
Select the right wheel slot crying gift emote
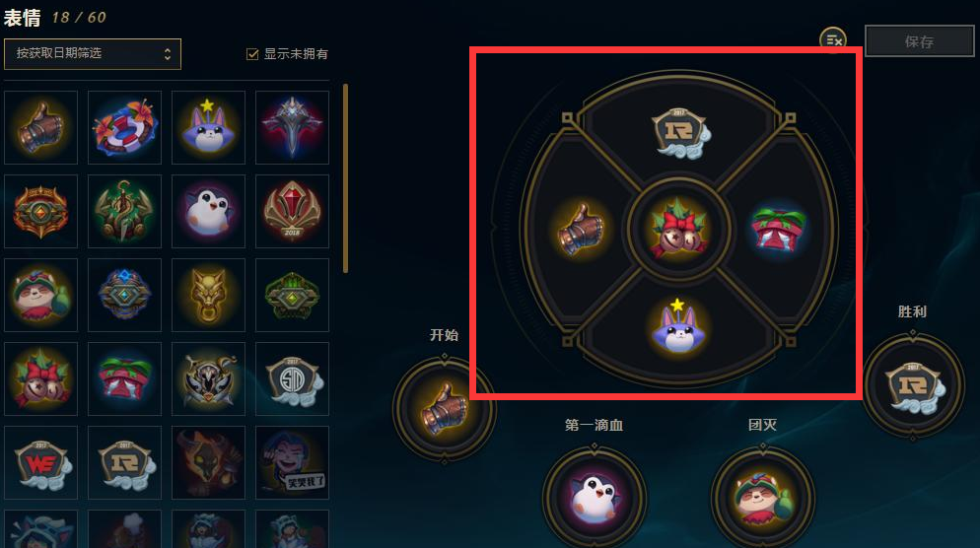tap(778, 230)
